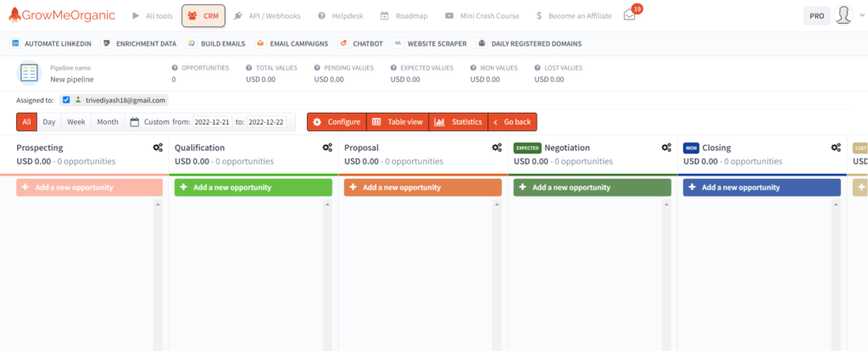868x351 pixels.
Task: Add new opportunity in Proposal
Action: (x=423, y=187)
